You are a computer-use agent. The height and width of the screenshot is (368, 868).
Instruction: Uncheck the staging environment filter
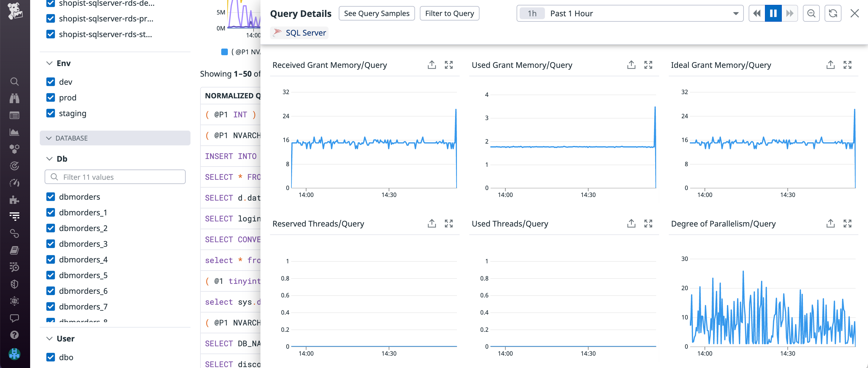51,113
